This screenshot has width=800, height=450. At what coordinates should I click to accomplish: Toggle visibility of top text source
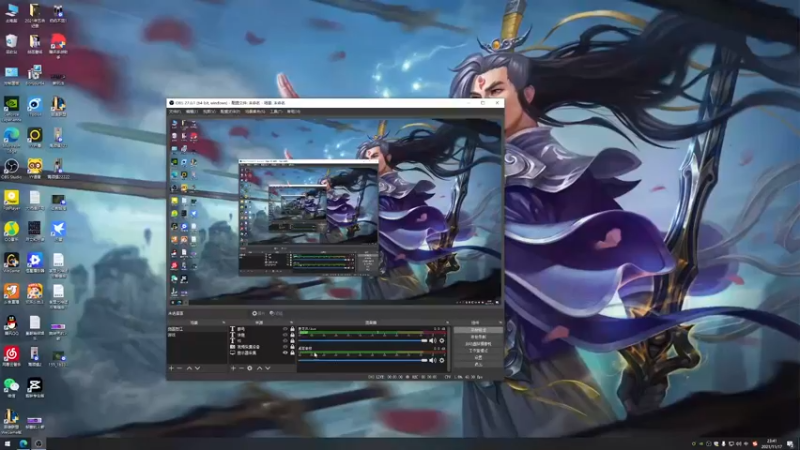(x=285, y=329)
